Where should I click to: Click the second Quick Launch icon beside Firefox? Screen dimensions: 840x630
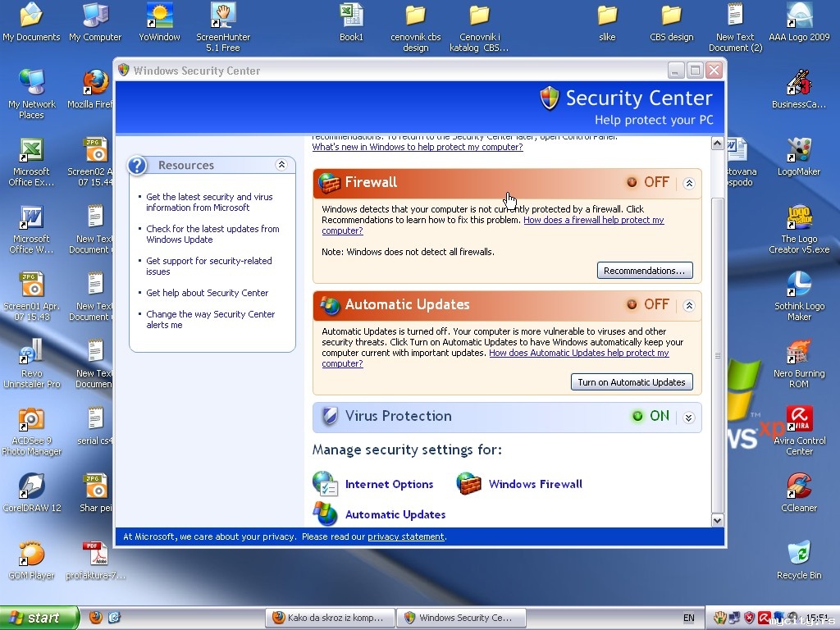click(x=114, y=618)
